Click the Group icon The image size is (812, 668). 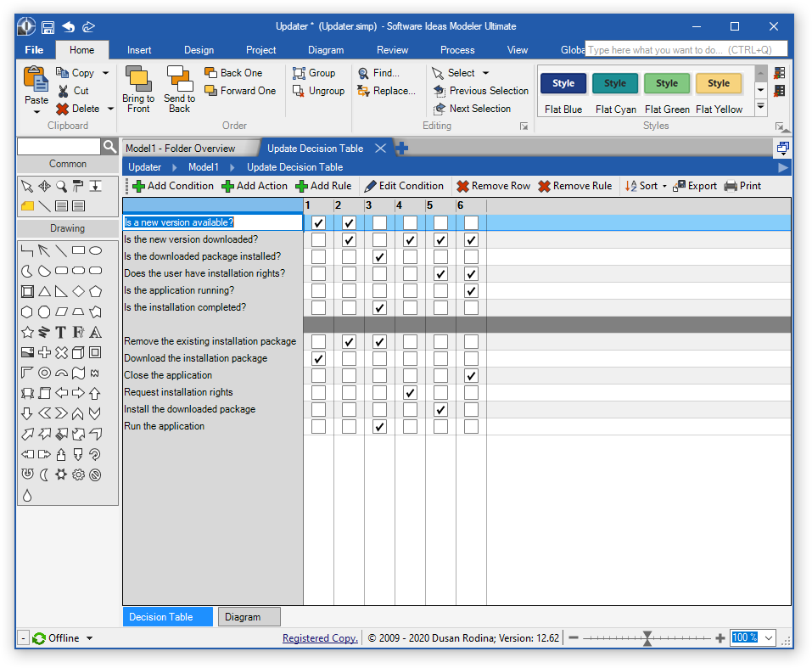[x=299, y=73]
